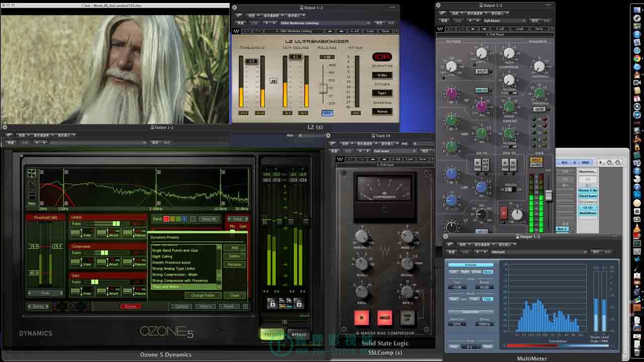Toggle the red Bypass in Ozone Dynamics
644x362 pixels.
[130, 306]
